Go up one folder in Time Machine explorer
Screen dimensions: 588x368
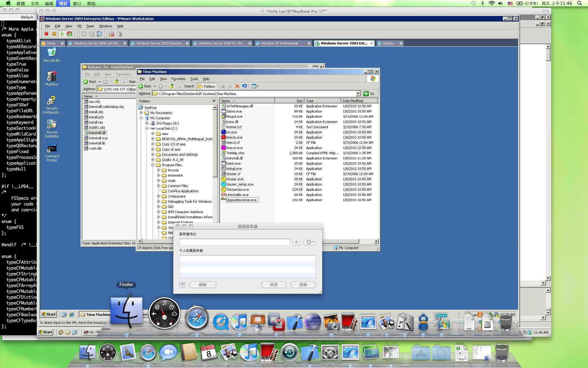click(x=172, y=86)
